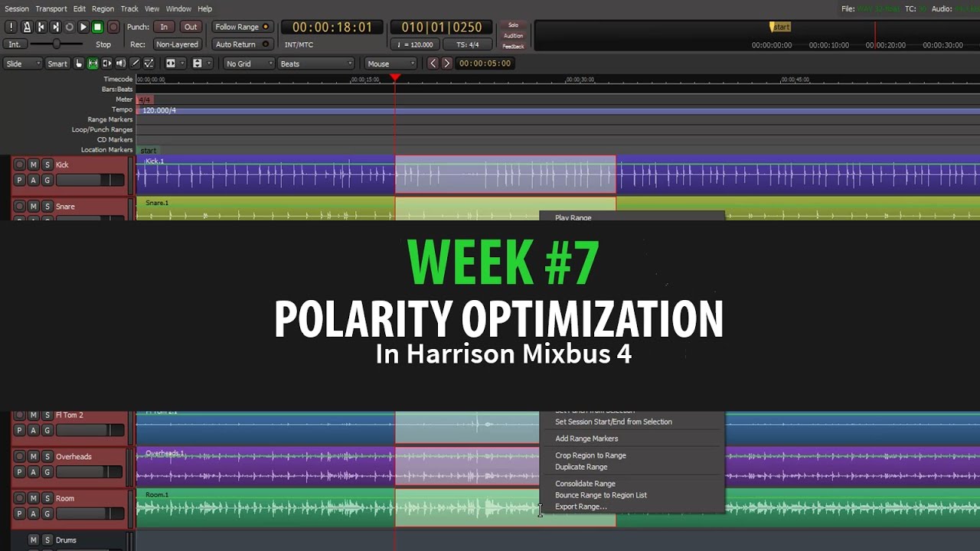Mute the Snare track
This screenshot has width=980, height=551.
pos(34,207)
